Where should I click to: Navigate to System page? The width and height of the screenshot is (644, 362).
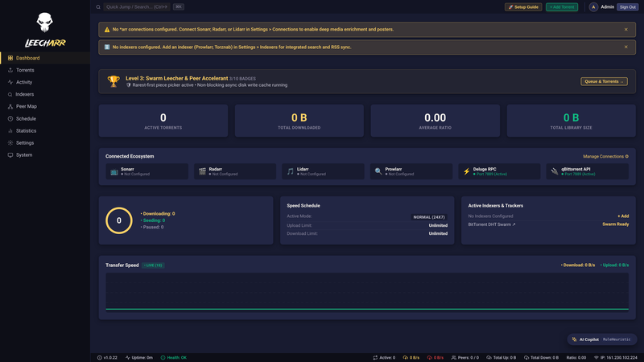tap(45, 154)
